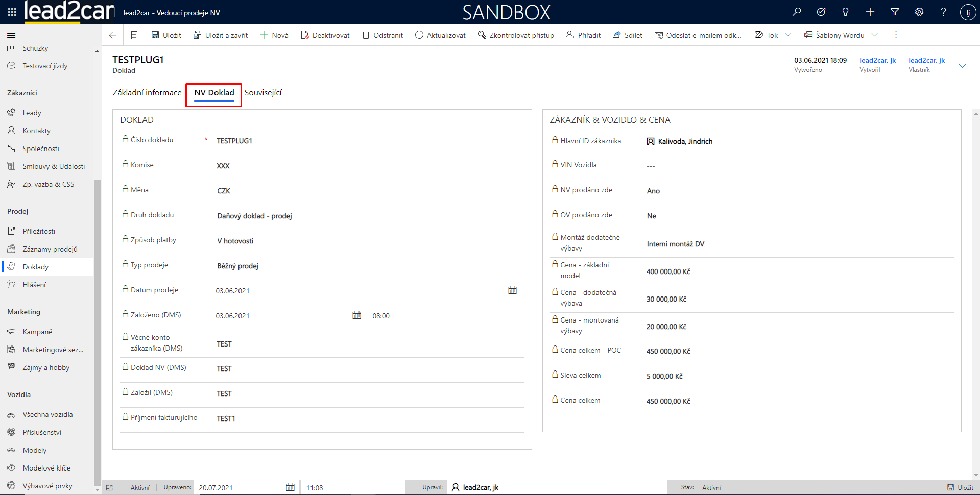Click Uložit a zavřít button
The image size is (980, 495).
[221, 35]
